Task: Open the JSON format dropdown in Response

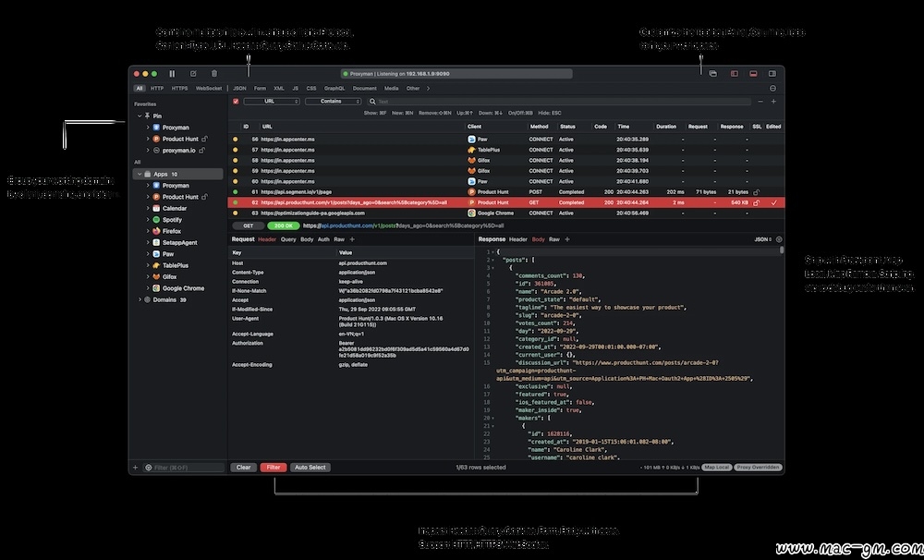Action: [x=762, y=239]
